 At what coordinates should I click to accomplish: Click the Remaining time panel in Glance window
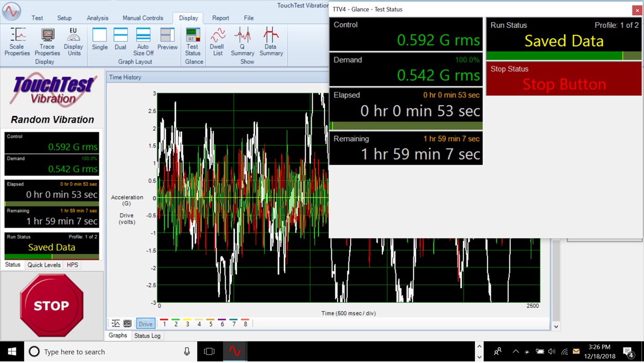pos(406,148)
